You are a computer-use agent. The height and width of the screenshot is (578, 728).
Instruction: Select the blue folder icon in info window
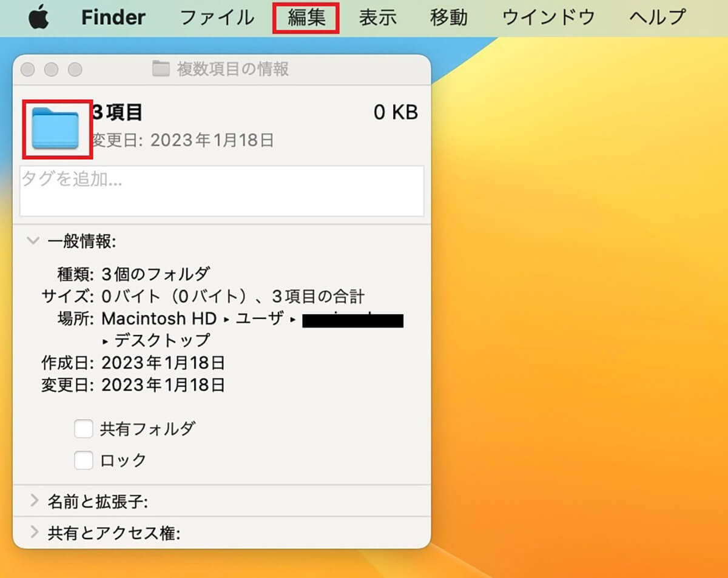click(55, 129)
